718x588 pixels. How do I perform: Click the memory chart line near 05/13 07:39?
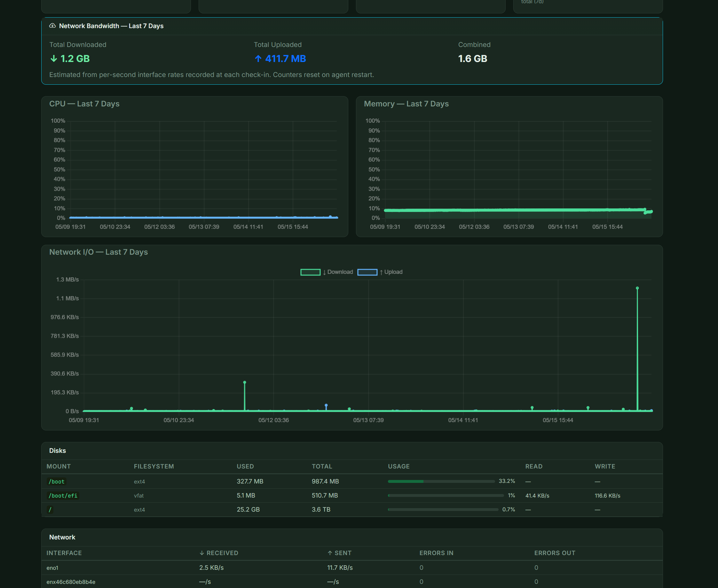tap(519, 210)
